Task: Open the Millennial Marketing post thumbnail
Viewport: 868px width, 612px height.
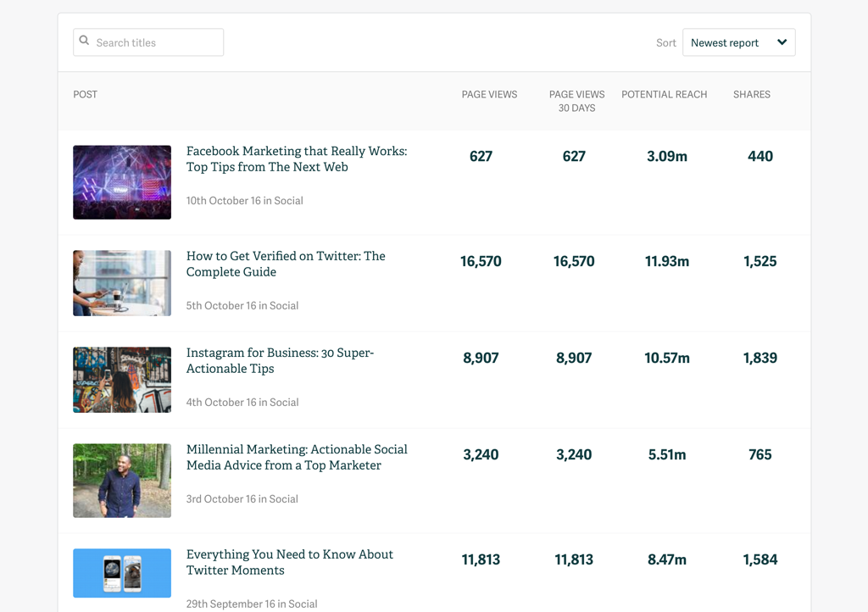Action: (122, 481)
